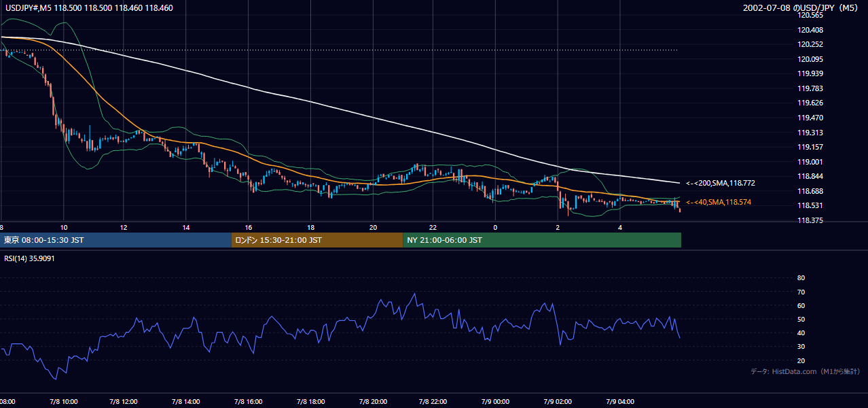868x408 pixels.
Task: Click the price chart hour label 16
Action: pos(249,227)
